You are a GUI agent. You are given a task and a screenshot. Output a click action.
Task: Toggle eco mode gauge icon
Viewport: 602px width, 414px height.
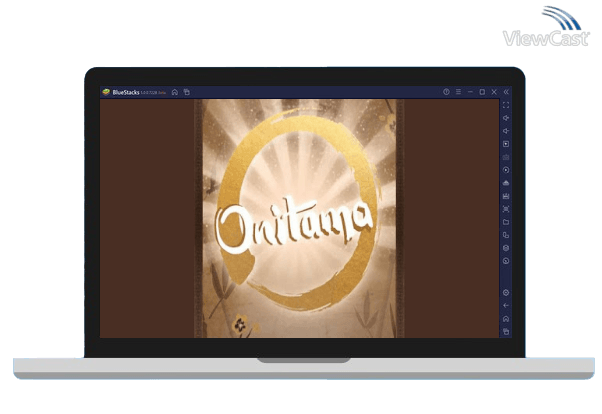tap(506, 261)
